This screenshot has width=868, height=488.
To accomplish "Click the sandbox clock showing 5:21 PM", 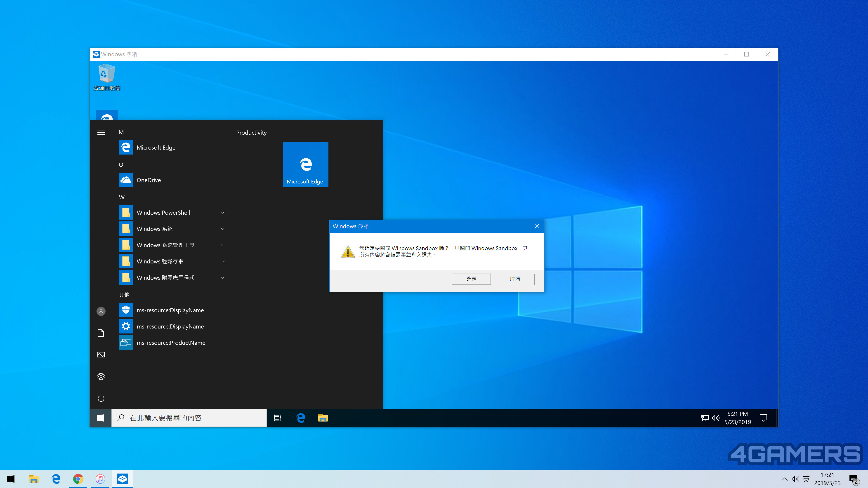I will coord(738,418).
